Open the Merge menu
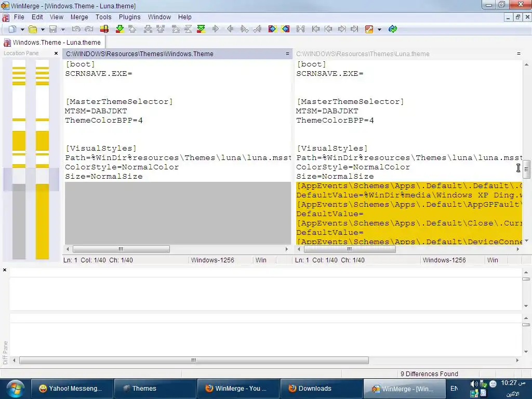Image resolution: width=532 pixels, height=399 pixels. [x=79, y=17]
